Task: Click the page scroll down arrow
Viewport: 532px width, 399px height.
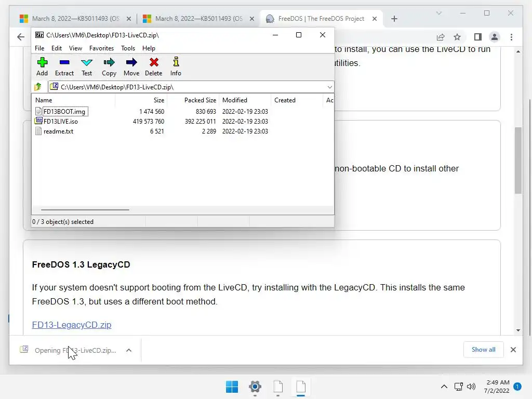Action: point(518,330)
